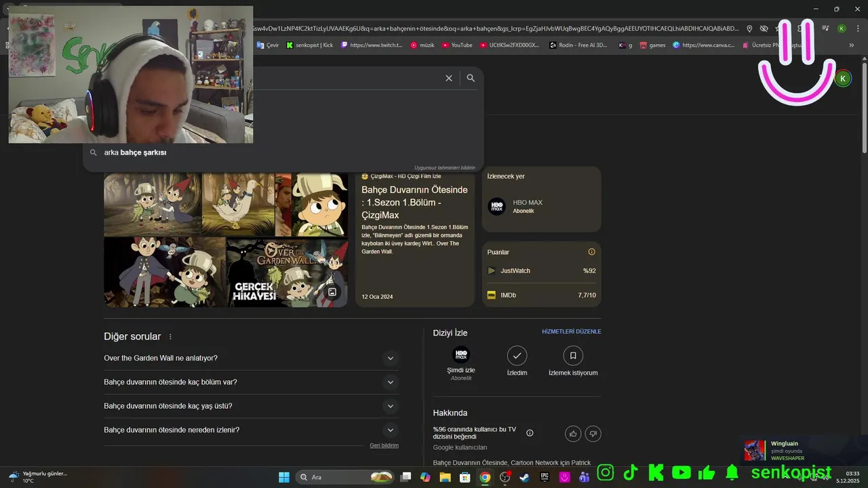868x488 pixels.
Task: Open the senkopist | Kick bookmark
Action: click(x=310, y=45)
